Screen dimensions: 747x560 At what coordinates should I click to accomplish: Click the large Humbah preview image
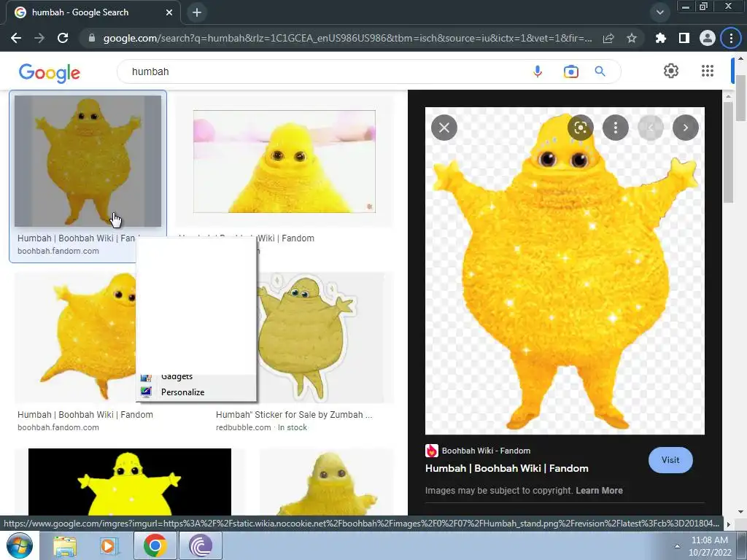coord(565,271)
